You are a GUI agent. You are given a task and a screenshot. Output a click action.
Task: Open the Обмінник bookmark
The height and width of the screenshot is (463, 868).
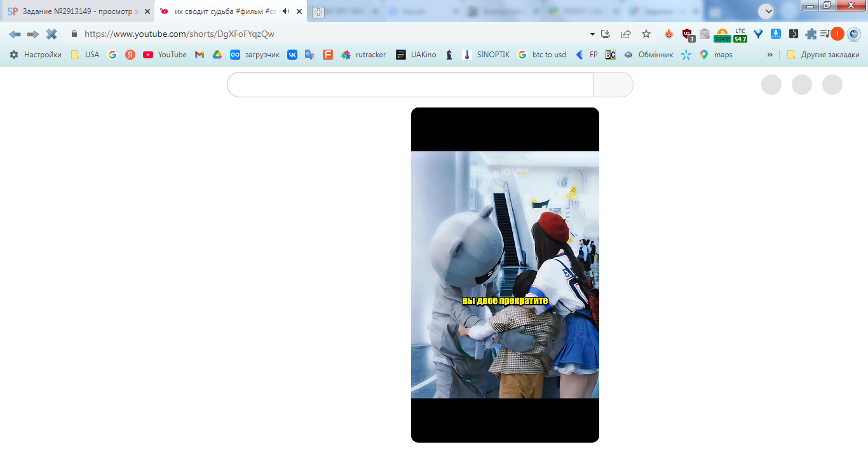[x=648, y=55]
